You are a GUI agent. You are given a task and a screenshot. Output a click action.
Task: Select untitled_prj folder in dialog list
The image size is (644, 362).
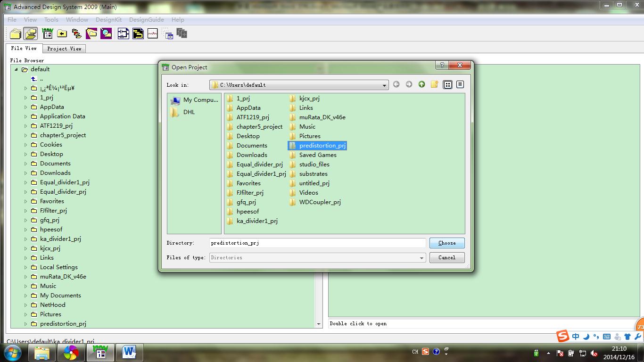[314, 183]
